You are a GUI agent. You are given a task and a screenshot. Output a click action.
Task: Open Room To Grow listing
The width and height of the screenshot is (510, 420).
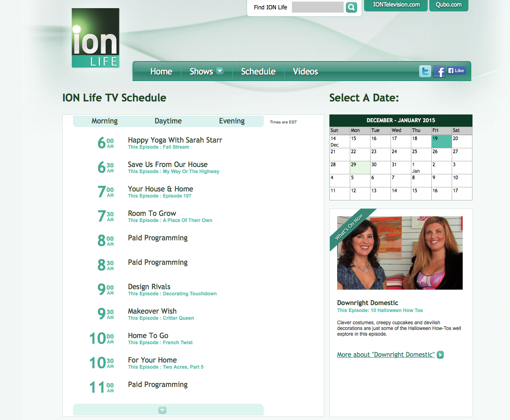(152, 213)
